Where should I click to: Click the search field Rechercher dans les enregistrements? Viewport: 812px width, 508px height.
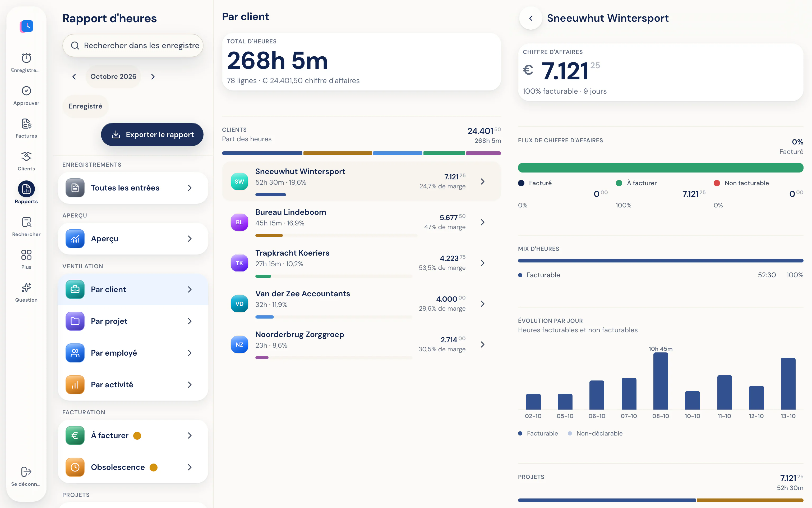click(133, 45)
